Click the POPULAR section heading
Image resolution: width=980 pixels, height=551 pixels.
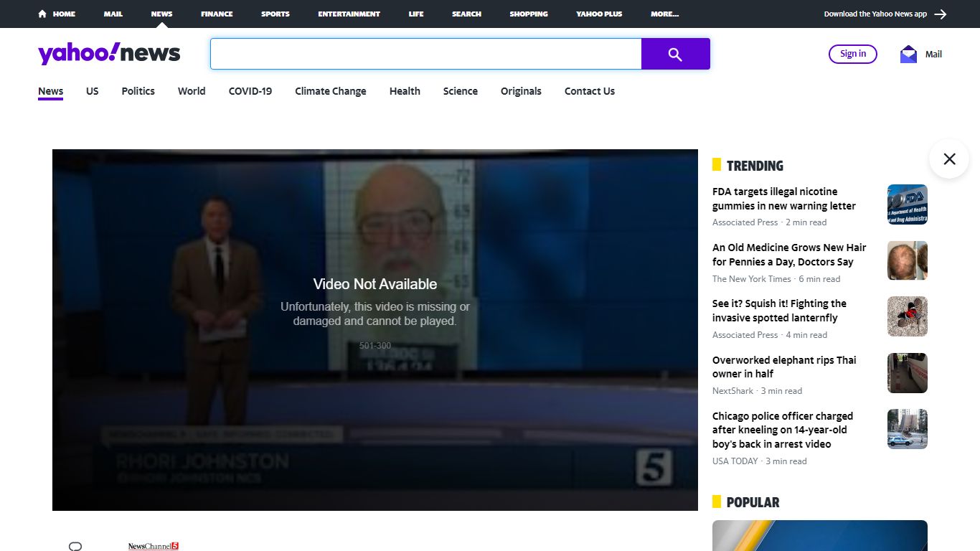point(753,502)
